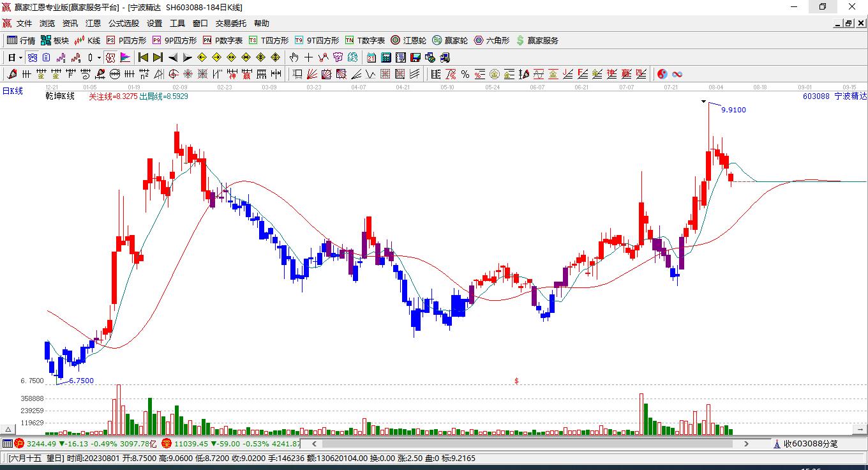
Task: Open 赢家服务 with the dollar icon
Action: click(537, 40)
